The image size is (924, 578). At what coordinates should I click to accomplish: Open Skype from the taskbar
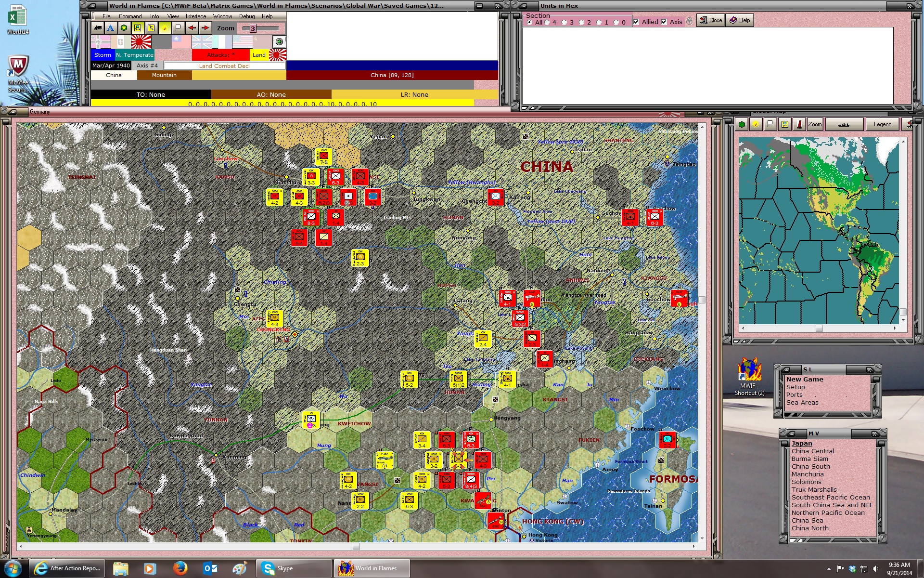tap(294, 568)
